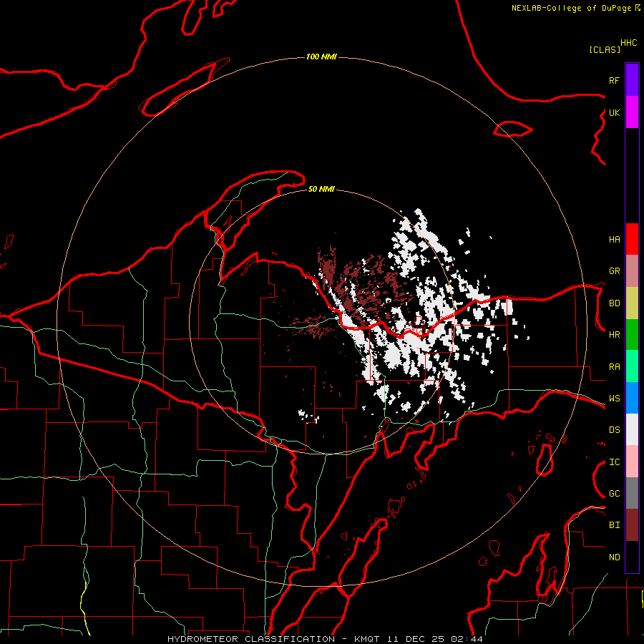Click the red HA legend swatch
The image size is (644, 644).
point(632,239)
